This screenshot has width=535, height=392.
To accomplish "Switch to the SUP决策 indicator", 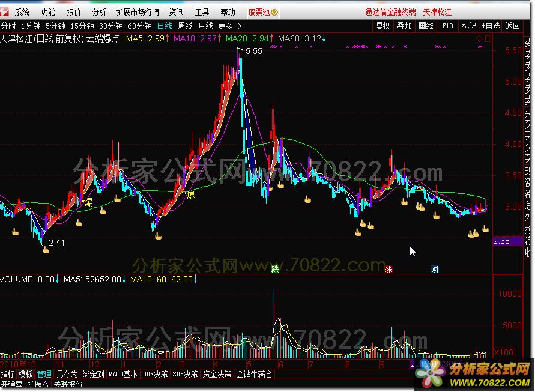I will point(185,374).
